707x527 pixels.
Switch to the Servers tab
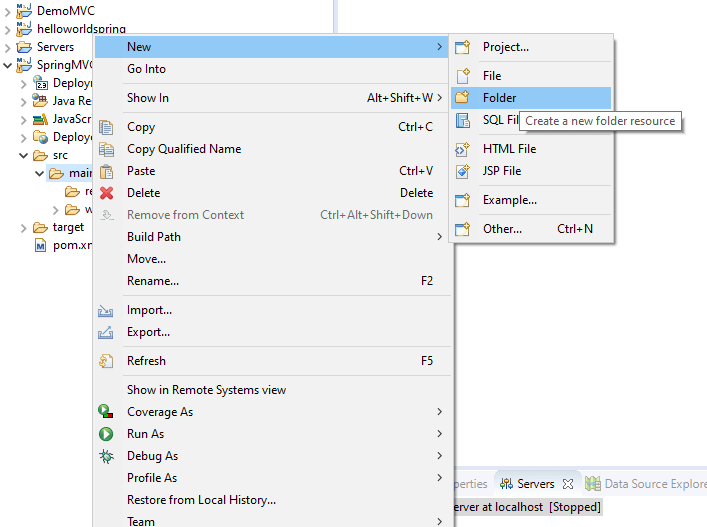pyautogui.click(x=535, y=484)
